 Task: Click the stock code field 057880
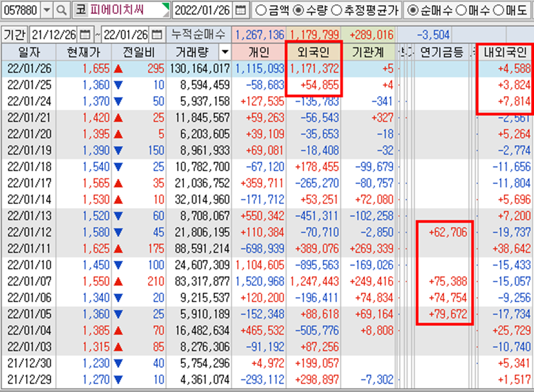pos(20,10)
